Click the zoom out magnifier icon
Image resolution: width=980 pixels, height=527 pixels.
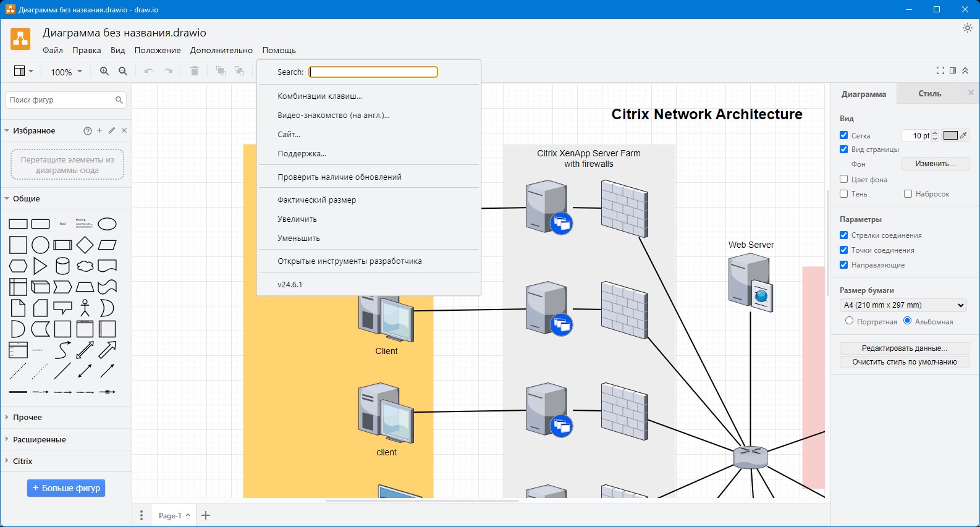coord(123,72)
